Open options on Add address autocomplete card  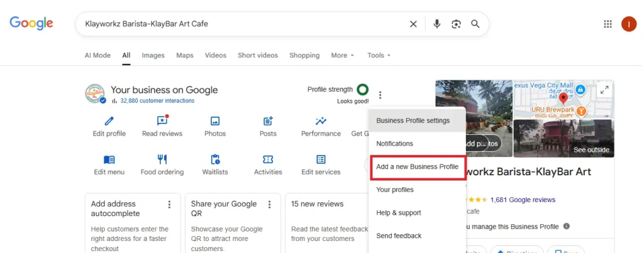pos(169,205)
